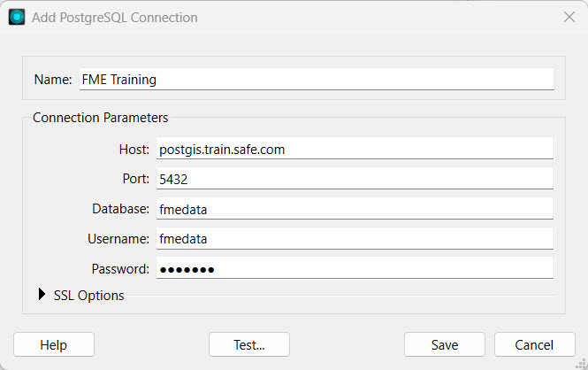Click the Host: label
588x370 pixels.
pyautogui.click(x=134, y=150)
